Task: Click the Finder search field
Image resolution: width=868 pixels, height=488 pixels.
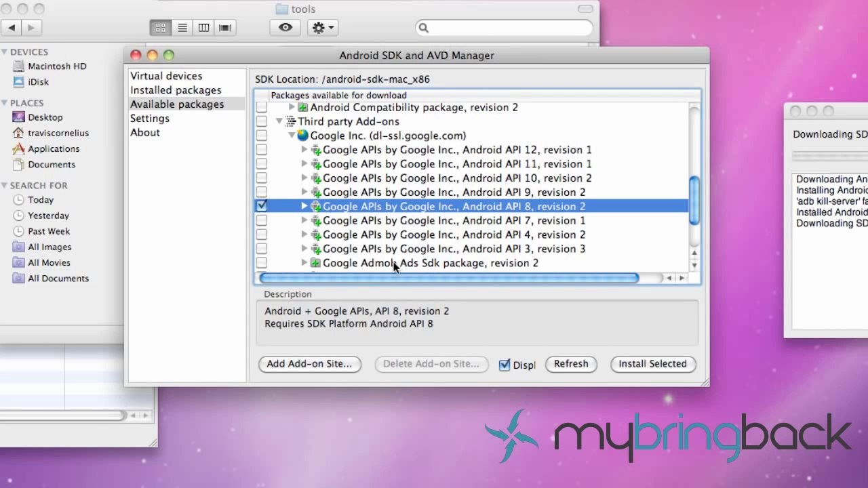Action: [x=505, y=28]
